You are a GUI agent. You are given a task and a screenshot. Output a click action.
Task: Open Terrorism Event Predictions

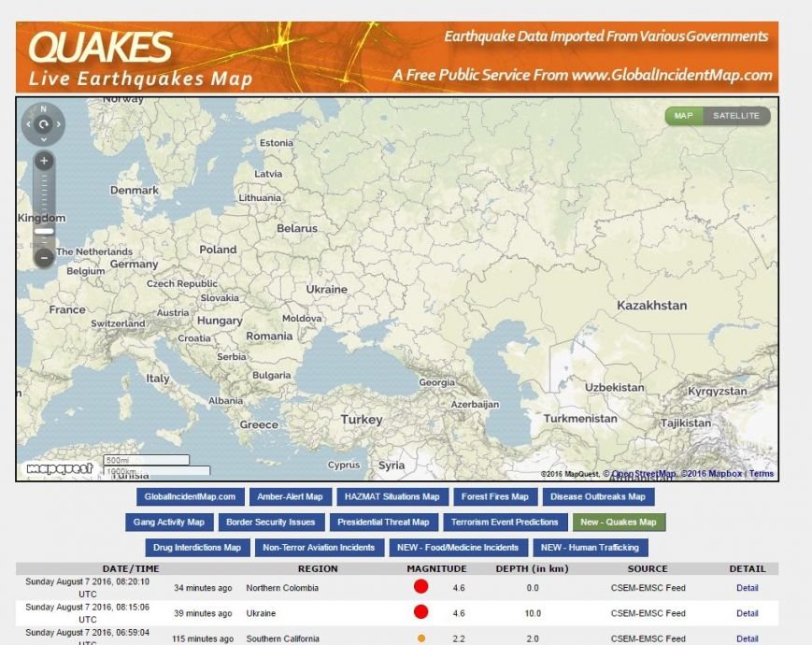tap(505, 523)
